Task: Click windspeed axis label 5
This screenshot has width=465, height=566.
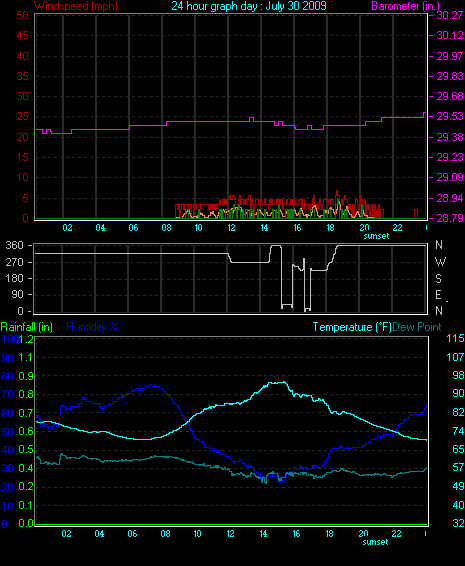Action: (x=25, y=198)
